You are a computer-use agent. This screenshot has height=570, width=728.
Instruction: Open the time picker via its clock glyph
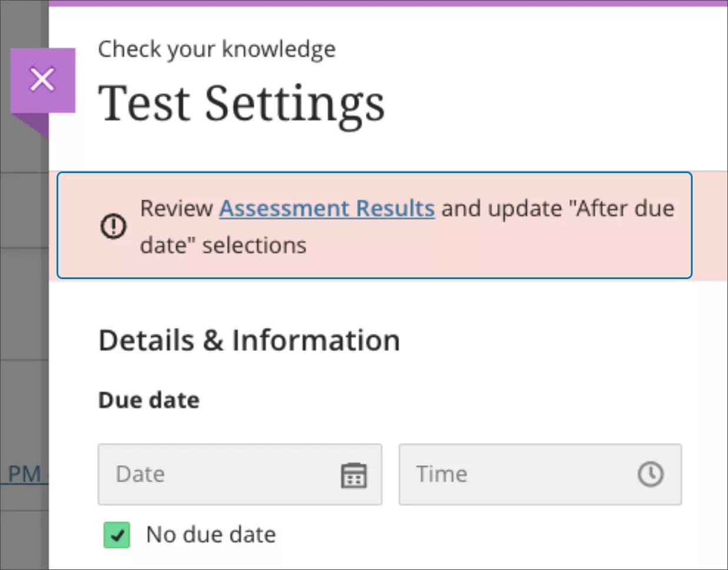(x=650, y=475)
